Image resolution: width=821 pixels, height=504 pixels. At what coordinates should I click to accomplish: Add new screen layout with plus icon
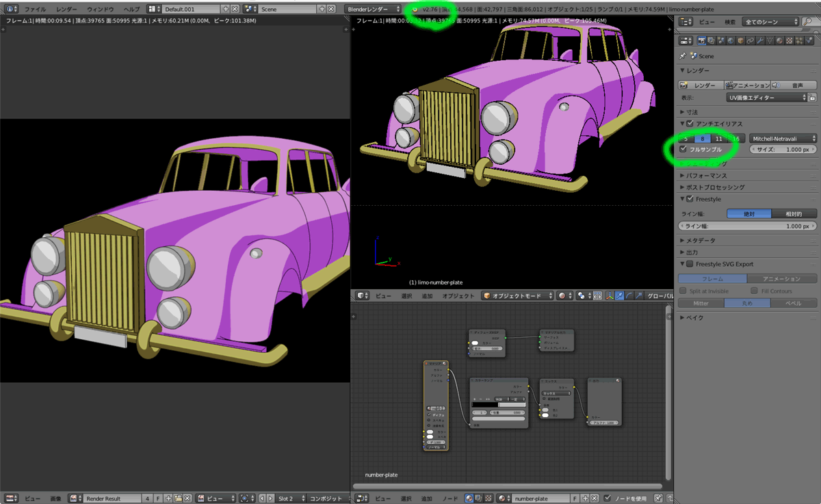click(226, 9)
